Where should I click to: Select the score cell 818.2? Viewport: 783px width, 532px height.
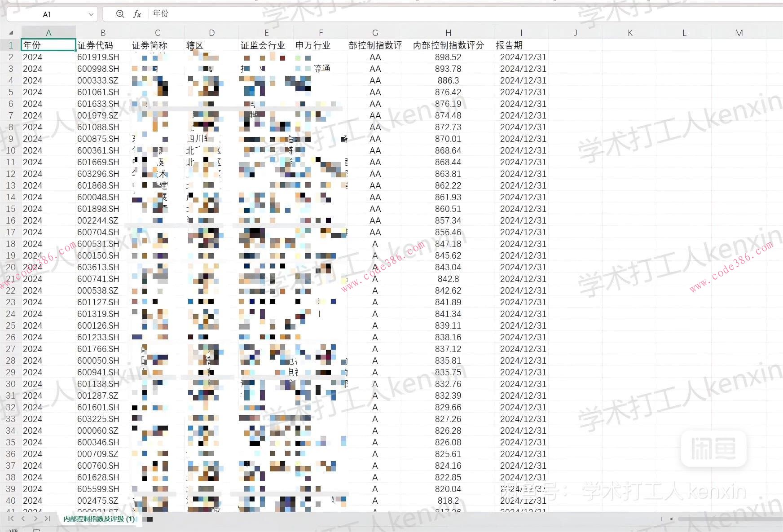(x=448, y=501)
